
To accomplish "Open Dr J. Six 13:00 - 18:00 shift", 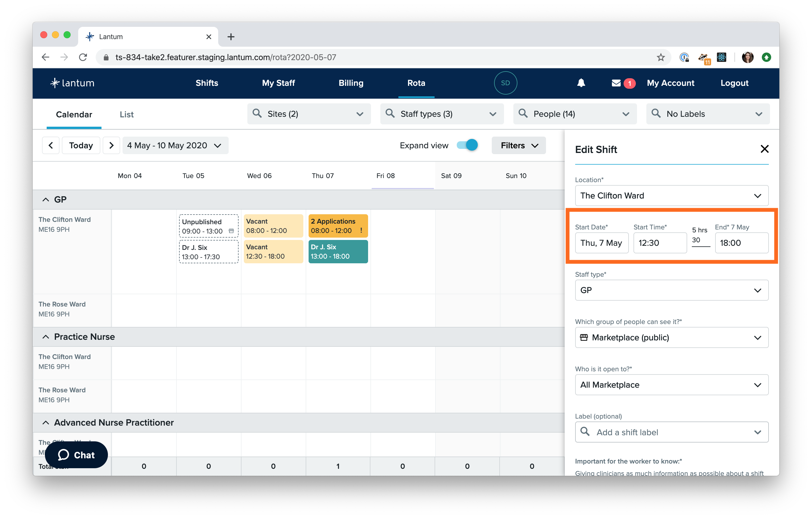I will click(338, 251).
